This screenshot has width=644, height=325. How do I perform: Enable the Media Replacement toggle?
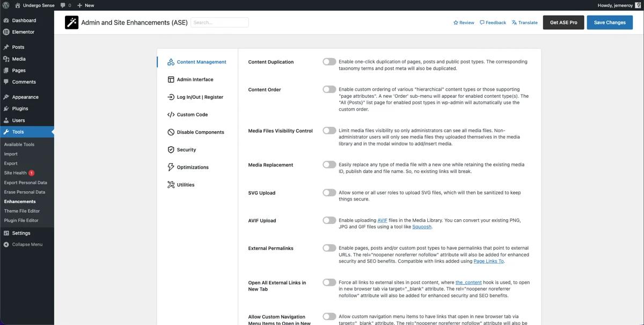329,164
